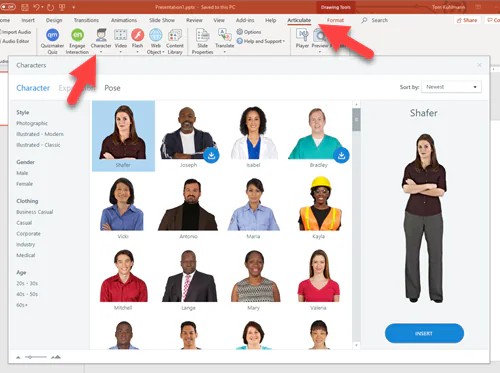Filter by Business Casual clothing

[x=35, y=212]
